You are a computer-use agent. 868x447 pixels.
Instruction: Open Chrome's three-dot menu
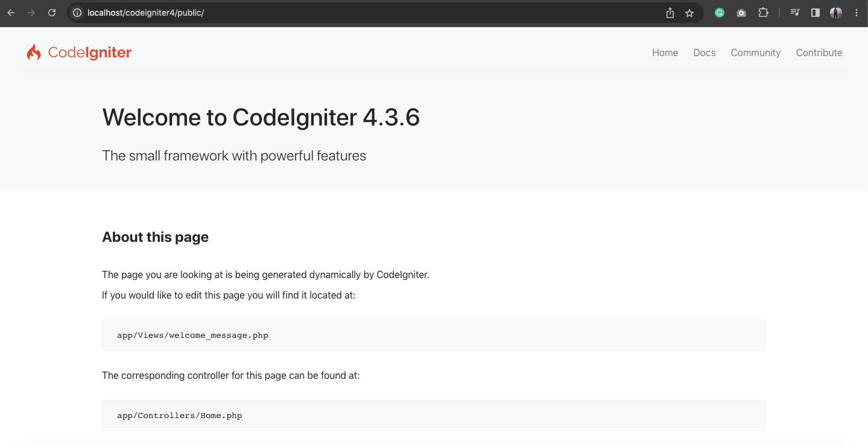point(857,13)
